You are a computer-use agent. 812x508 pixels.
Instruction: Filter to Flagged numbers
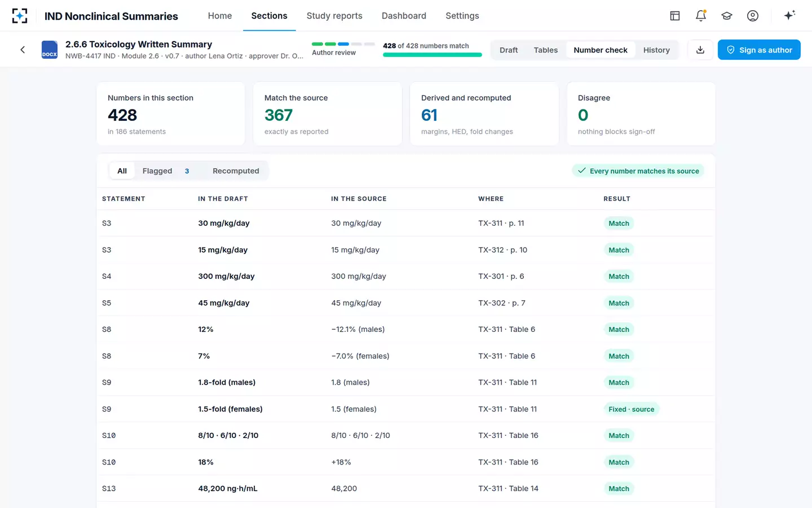(x=166, y=170)
